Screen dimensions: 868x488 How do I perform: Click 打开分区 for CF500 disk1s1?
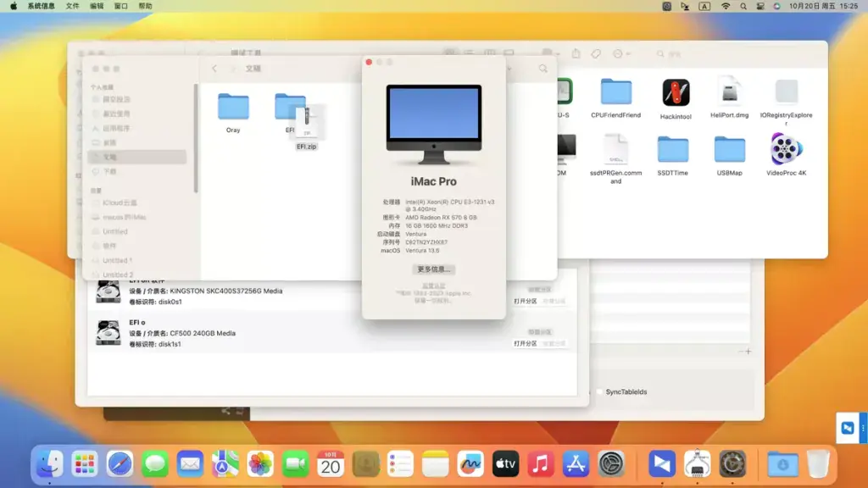point(526,344)
